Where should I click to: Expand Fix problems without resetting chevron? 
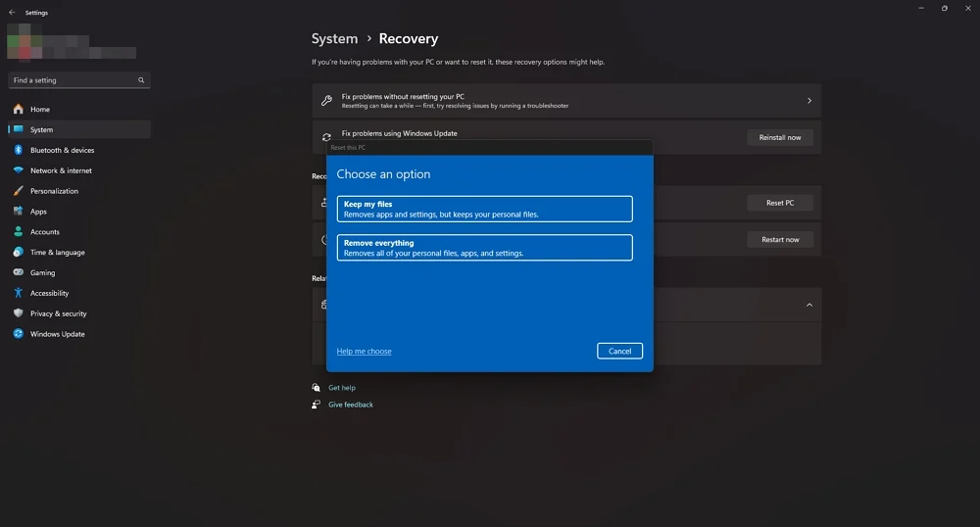[808, 101]
